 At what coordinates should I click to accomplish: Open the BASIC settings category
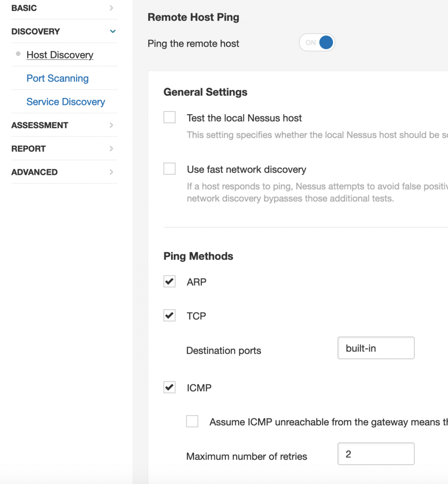(24, 8)
